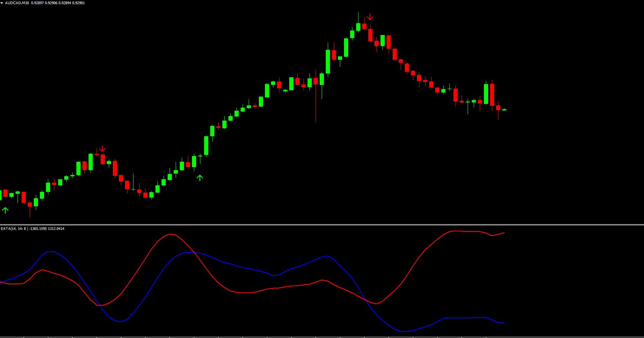Viewport: 644px width, 338px height.
Task: Select the green up arrow at far bottom left
Action: (x=5, y=210)
